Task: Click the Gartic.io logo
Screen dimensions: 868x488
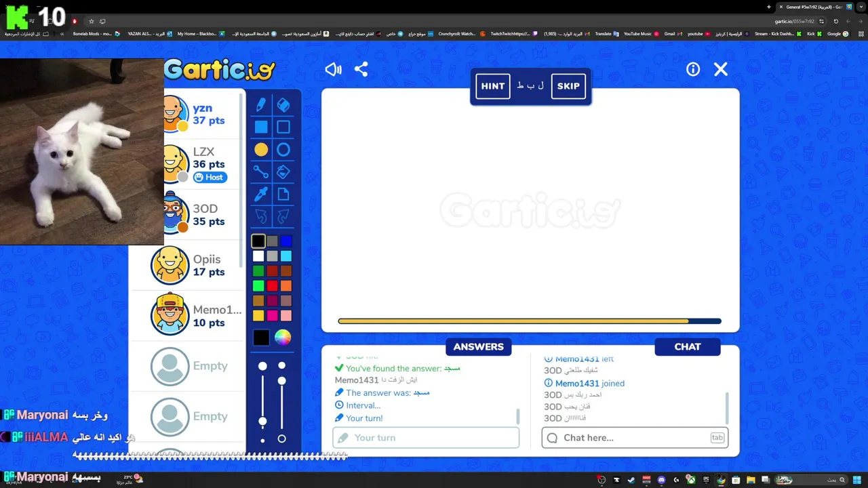Action: pos(220,69)
